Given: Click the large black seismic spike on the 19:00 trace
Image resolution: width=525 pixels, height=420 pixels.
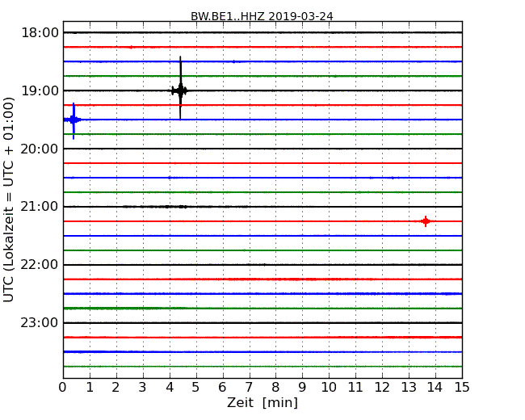Looking at the screenshot, I should click(180, 88).
